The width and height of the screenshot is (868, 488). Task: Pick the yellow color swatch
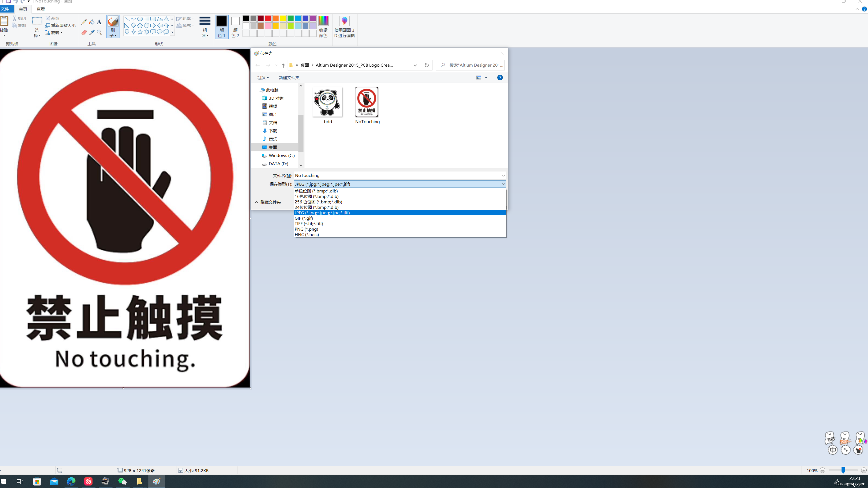point(283,18)
